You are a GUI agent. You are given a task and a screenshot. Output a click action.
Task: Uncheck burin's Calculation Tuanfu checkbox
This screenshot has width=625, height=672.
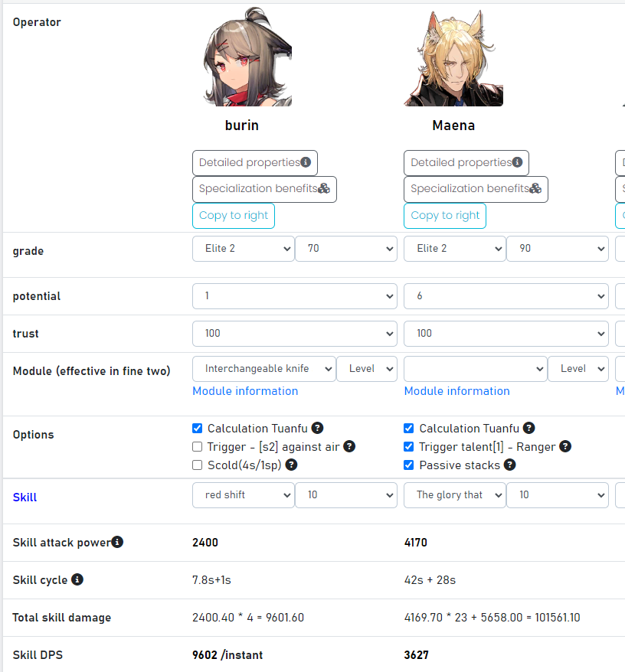[x=198, y=428]
